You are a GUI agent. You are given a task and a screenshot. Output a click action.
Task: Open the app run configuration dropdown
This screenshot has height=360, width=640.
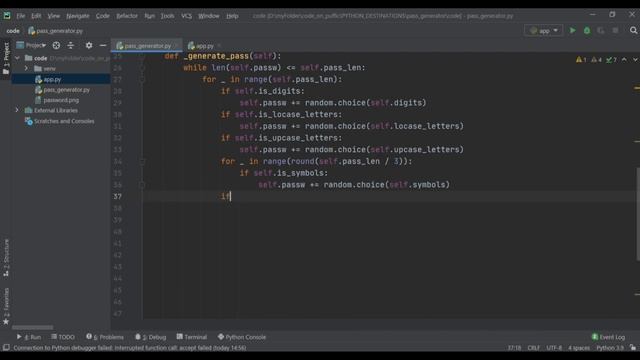click(544, 31)
